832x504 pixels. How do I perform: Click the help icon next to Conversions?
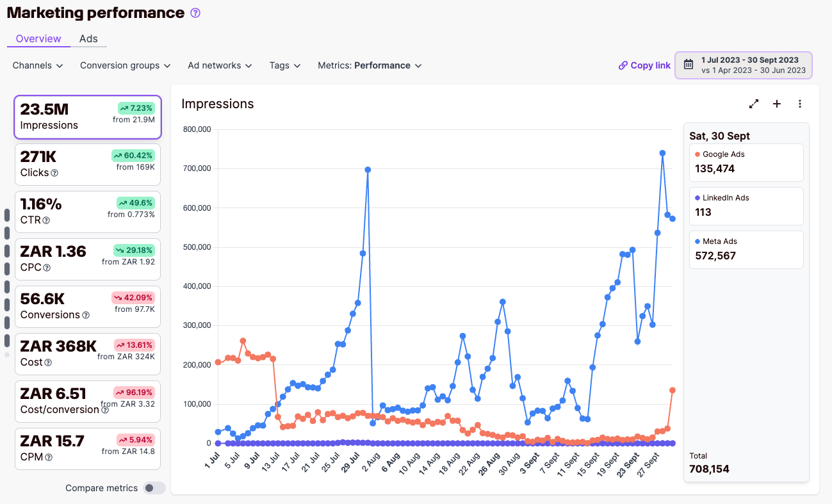point(86,315)
